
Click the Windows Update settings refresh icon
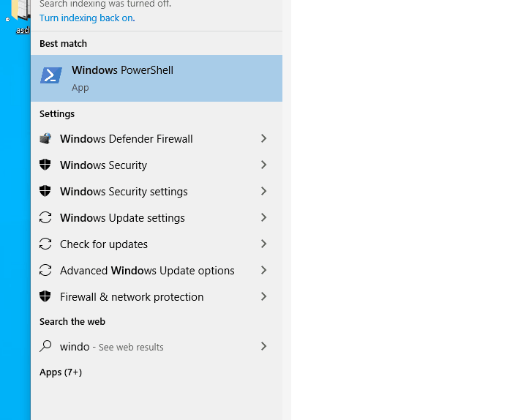tap(45, 217)
